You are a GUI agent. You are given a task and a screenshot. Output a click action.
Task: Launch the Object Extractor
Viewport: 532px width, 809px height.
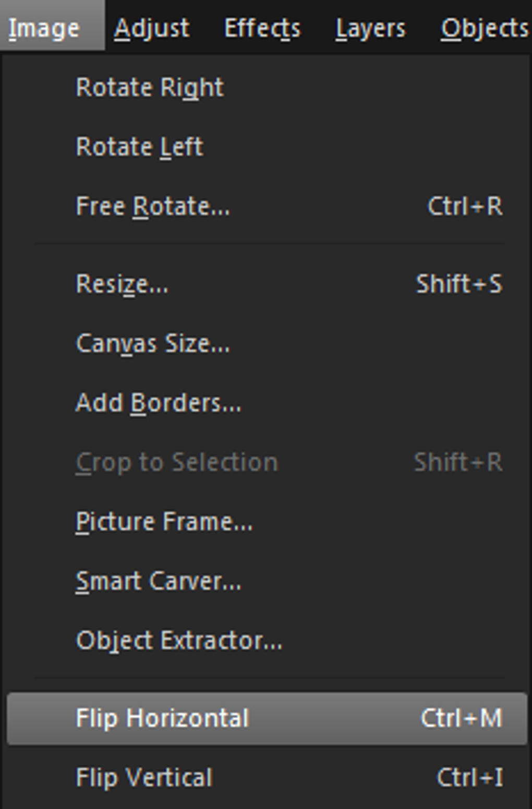[x=179, y=640]
